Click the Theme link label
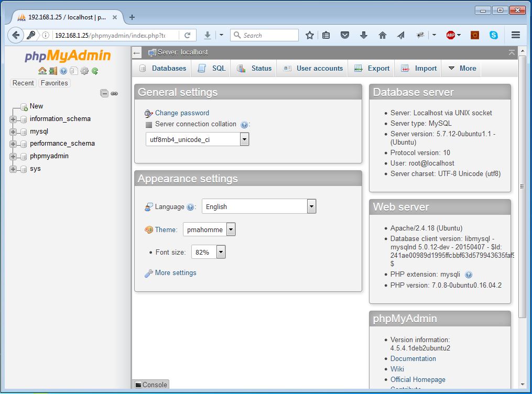 pos(166,229)
